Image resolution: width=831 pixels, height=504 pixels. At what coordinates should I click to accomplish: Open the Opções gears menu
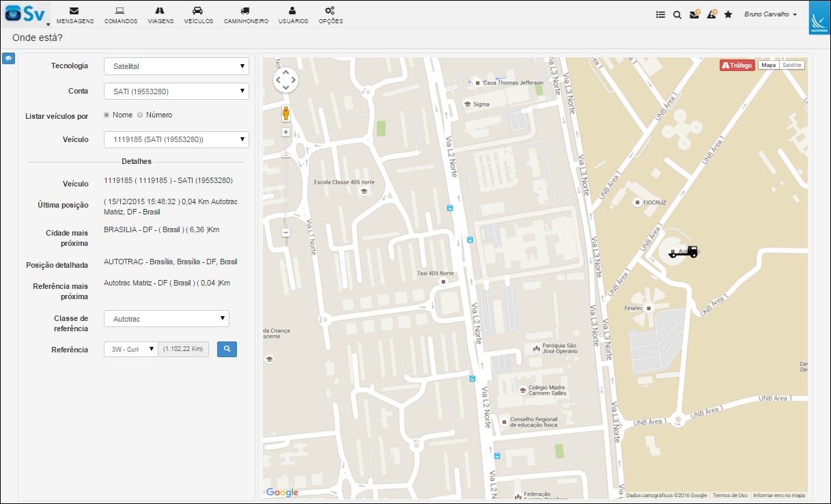click(330, 15)
